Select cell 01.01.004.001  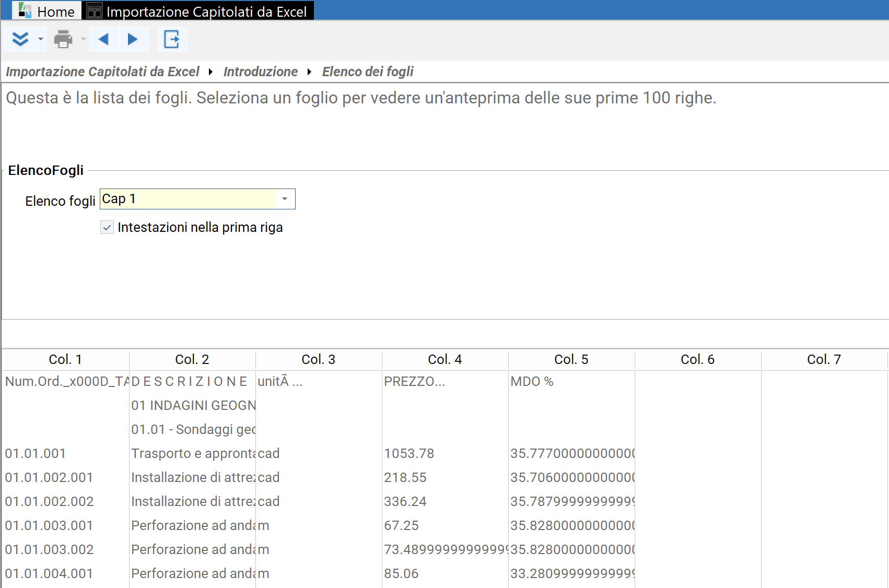[66, 573]
